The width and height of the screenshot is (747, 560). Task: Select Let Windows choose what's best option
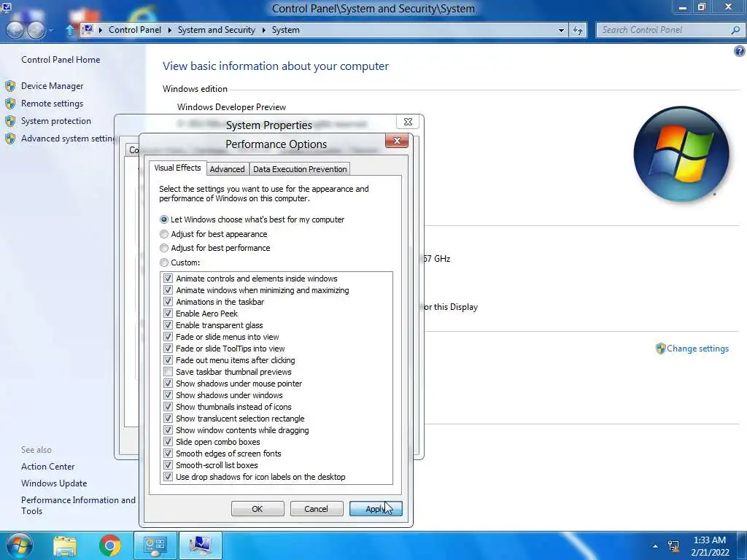point(164,219)
